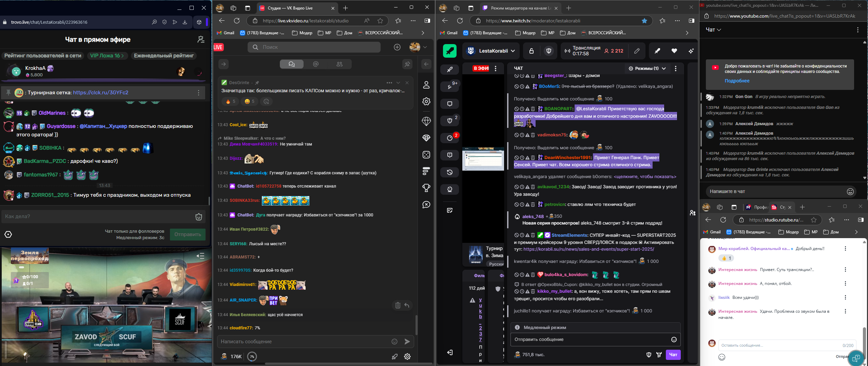Click the right arrow button in VK chat toolbar

[x=223, y=64]
